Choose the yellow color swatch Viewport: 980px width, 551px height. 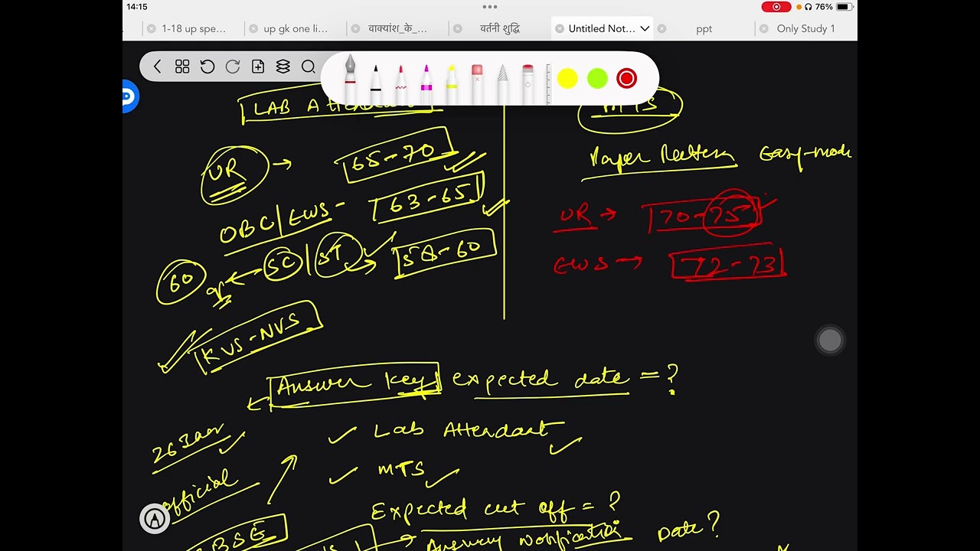567,78
